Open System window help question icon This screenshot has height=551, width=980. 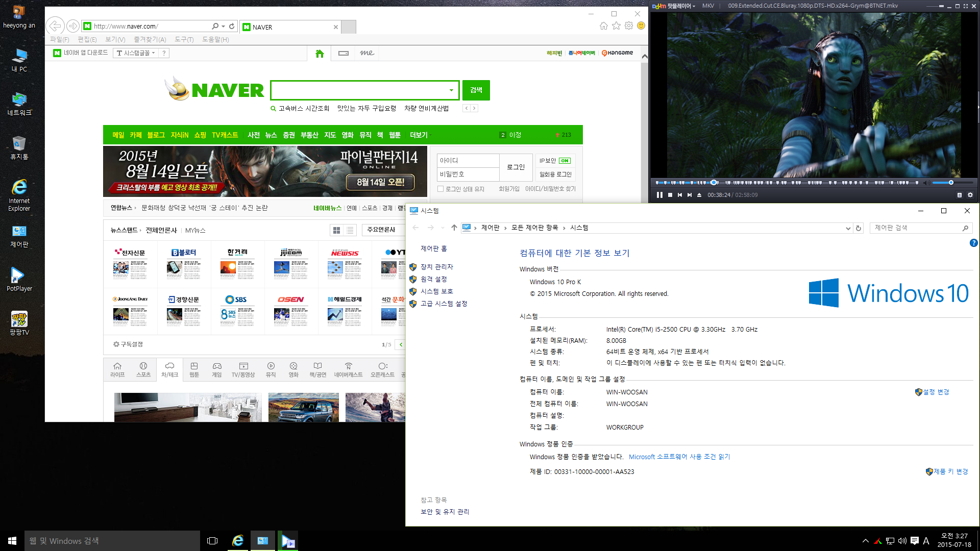973,243
